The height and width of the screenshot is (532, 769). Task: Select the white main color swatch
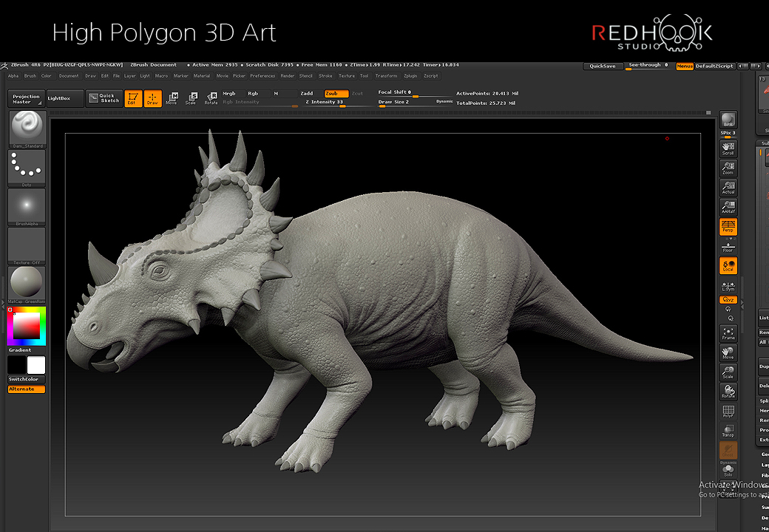pos(35,365)
